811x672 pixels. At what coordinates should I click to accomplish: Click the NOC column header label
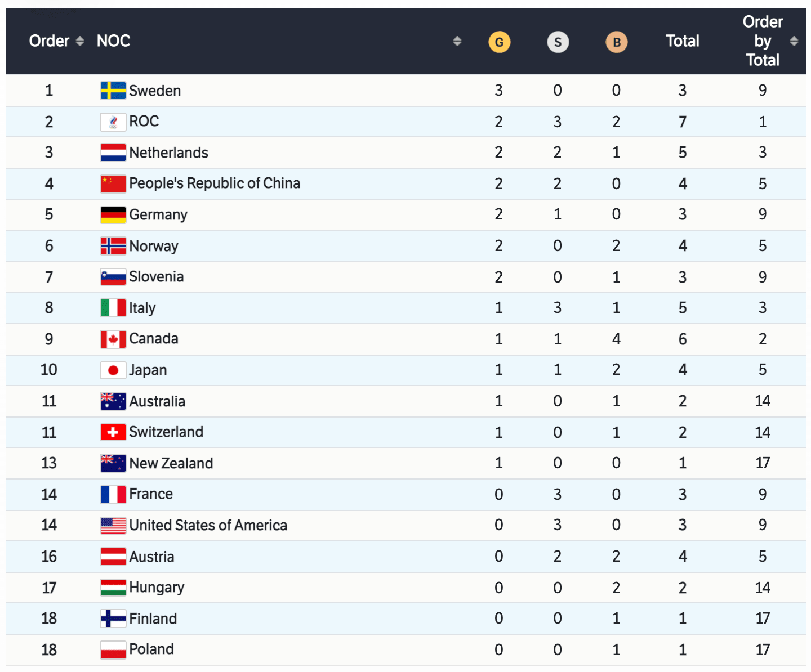(x=113, y=41)
